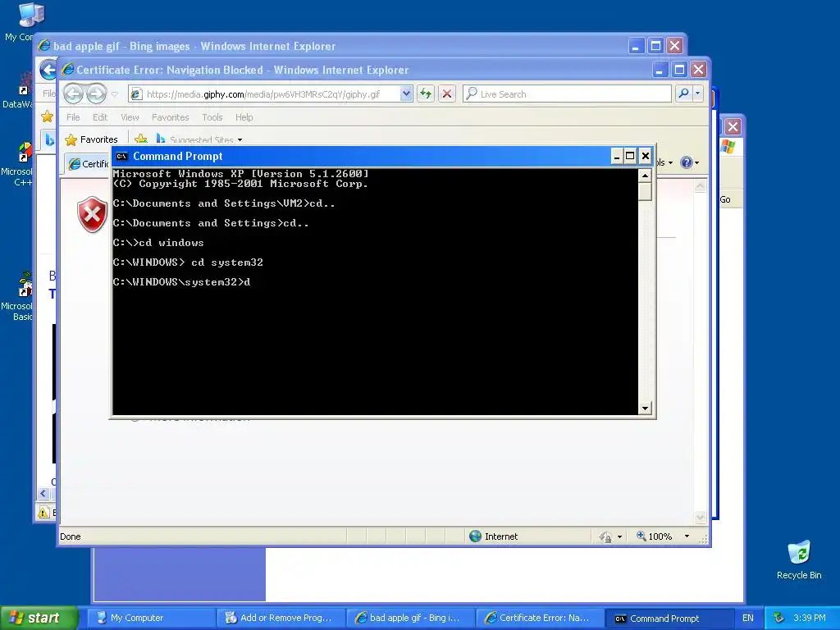This screenshot has height=630, width=840.
Task: Expand the address bar URL dropdown
Action: 406,94
